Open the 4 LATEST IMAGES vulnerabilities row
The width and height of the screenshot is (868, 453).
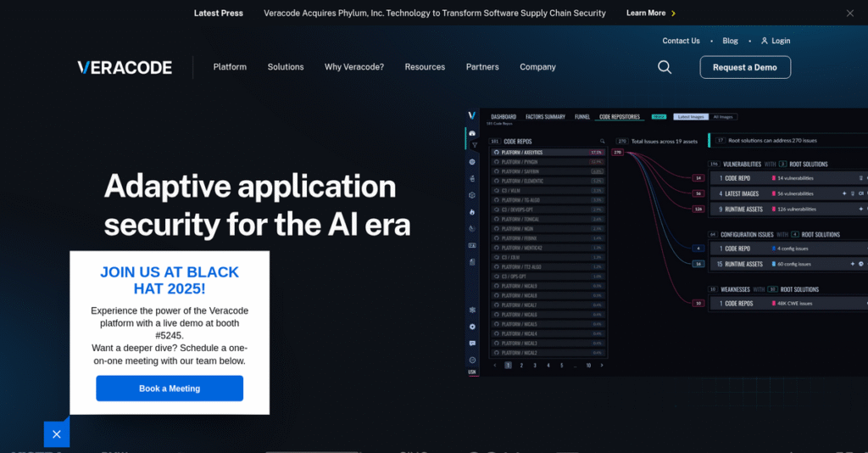789,193
